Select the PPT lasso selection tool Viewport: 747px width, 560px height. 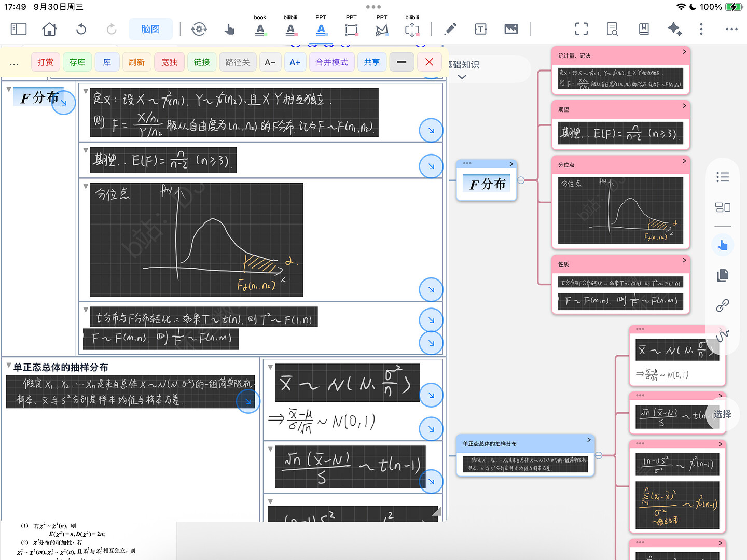(382, 30)
